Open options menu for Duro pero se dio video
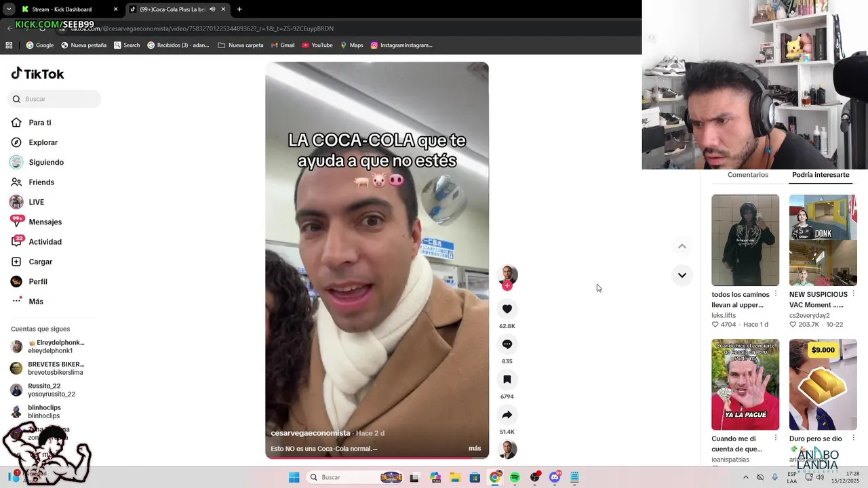Viewport: 868px width, 488px height. click(x=853, y=439)
